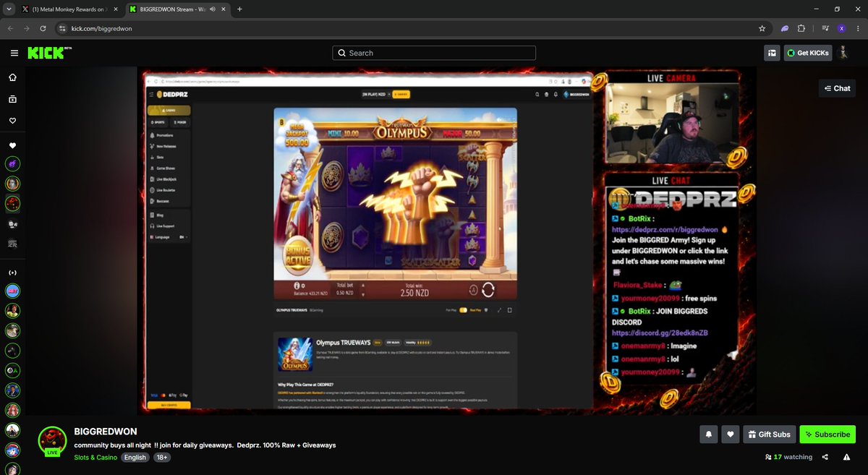Open the purple ghost browser extension
868x475 pixels.
[x=785, y=28]
